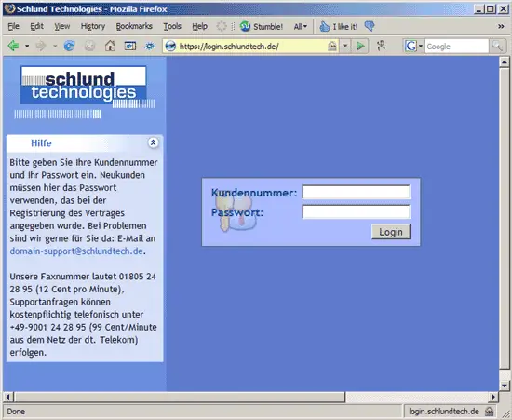This screenshot has width=512, height=420.
Task: Click the padlock icon in the status bar
Action: pyautogui.click(x=489, y=412)
